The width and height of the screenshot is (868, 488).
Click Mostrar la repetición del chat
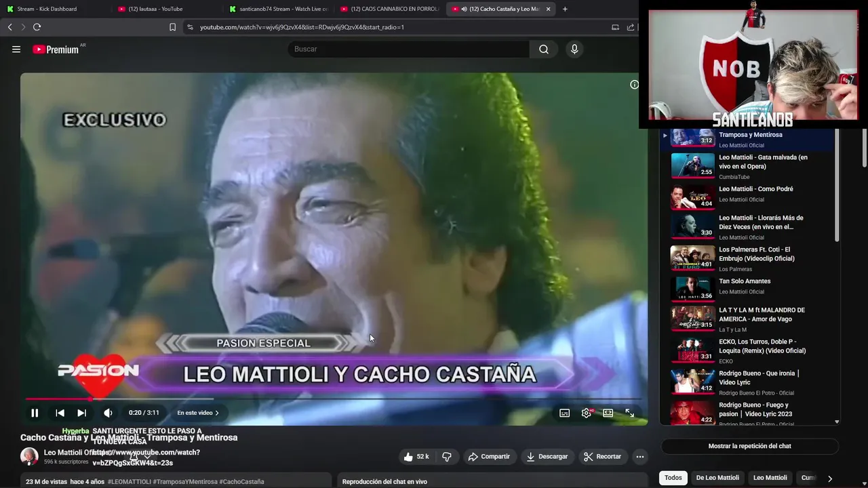pos(749,446)
